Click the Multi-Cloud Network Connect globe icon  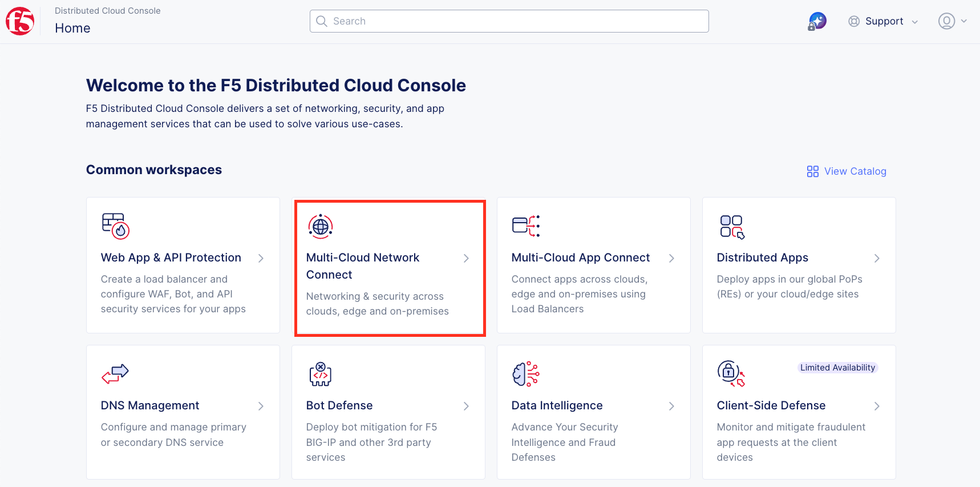coord(321,226)
